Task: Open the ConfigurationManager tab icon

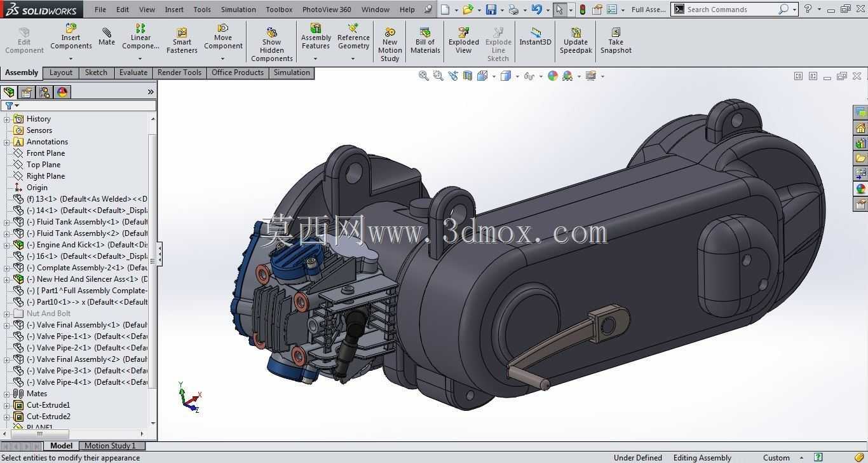Action: click(x=44, y=92)
